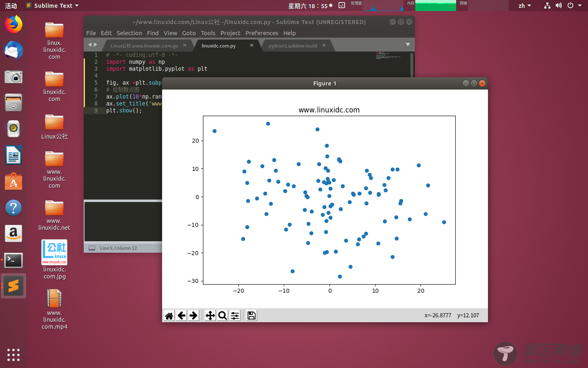Go back to previous view in Figure 1 toolbar

click(x=181, y=315)
